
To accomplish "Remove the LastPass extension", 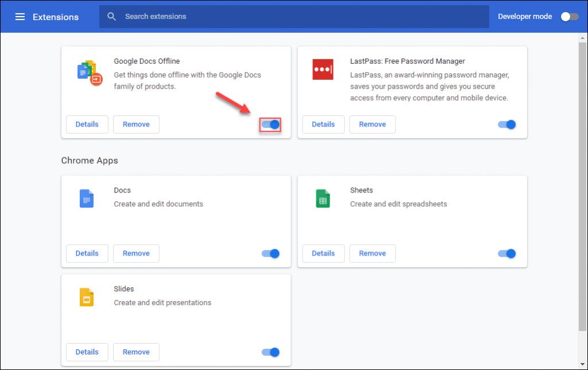I will (372, 125).
